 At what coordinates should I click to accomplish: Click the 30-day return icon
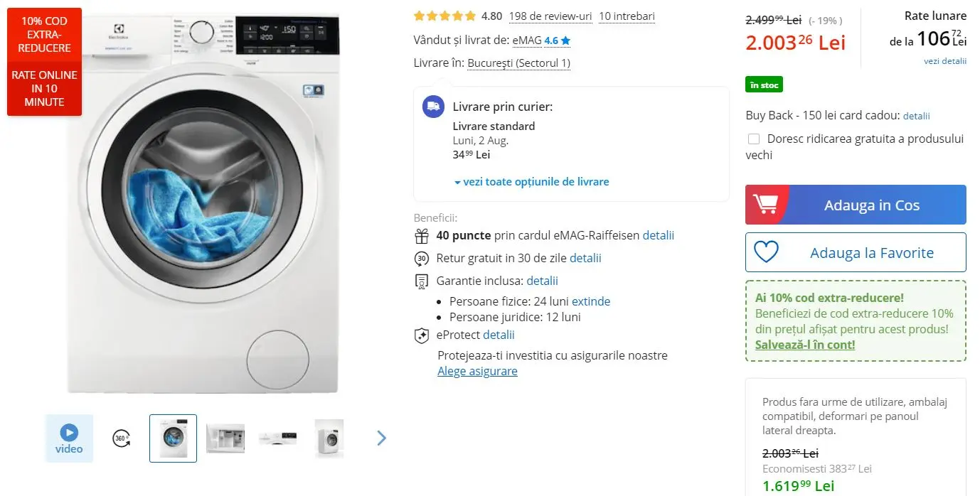(421, 258)
